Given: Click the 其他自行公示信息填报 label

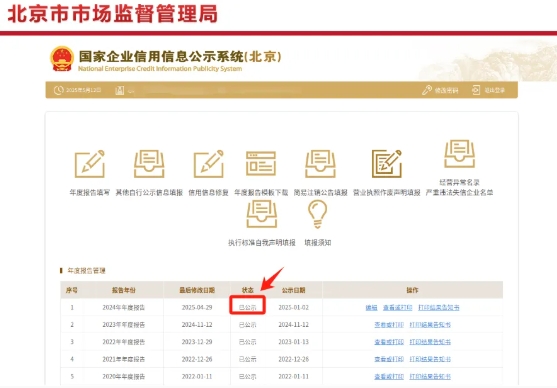Looking at the screenshot, I should coord(149,193).
